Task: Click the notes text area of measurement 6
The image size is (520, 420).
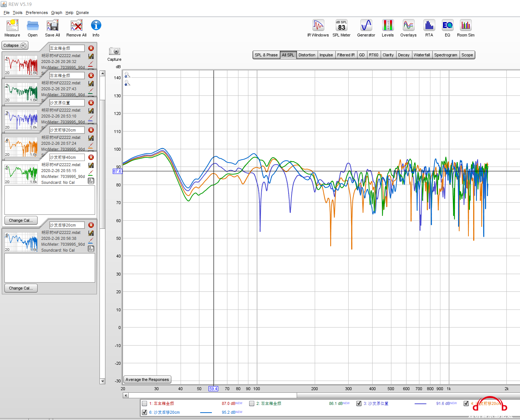Action: click(x=50, y=268)
